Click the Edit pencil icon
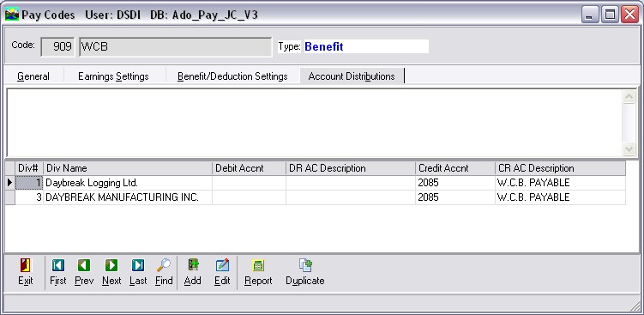Viewport: 644px width, 315px height. point(222,265)
